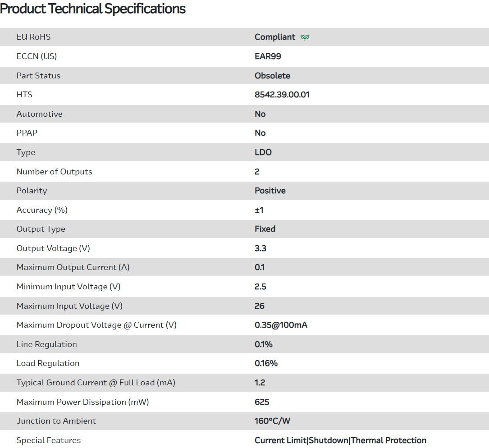This screenshot has width=489, height=448.
Task: Click the green leaf RoHS icon
Action: (x=305, y=37)
